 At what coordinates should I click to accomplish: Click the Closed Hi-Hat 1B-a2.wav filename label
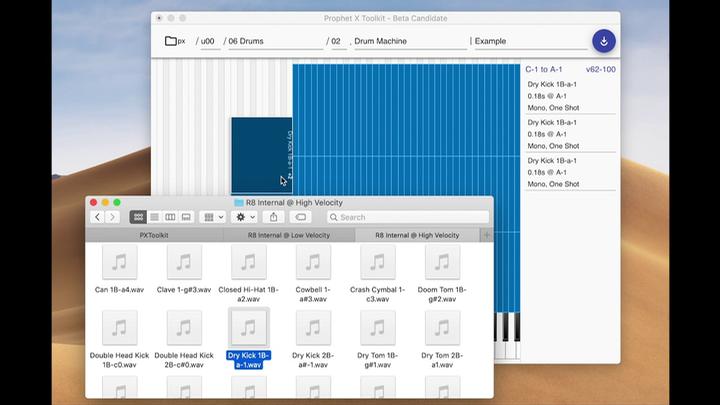tap(248, 294)
